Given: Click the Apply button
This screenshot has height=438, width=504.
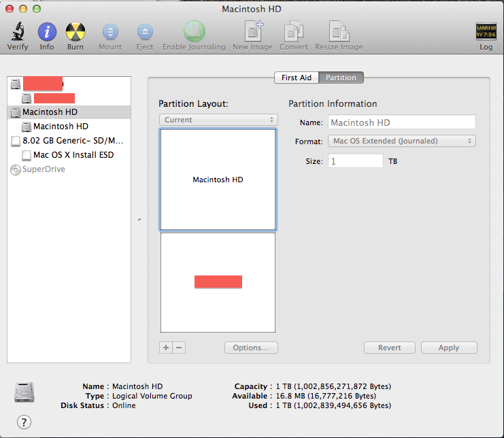Looking at the screenshot, I should [449, 348].
